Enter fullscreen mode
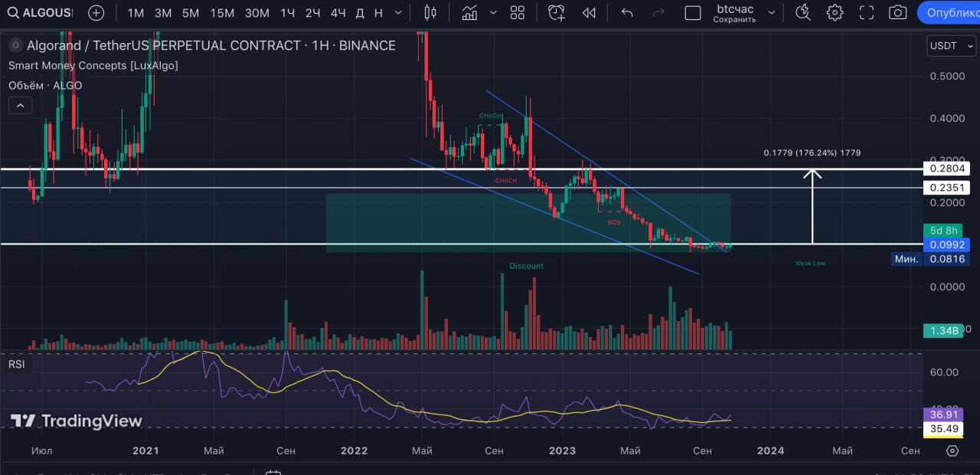Screen dimensions: 980x475 [x=866, y=13]
